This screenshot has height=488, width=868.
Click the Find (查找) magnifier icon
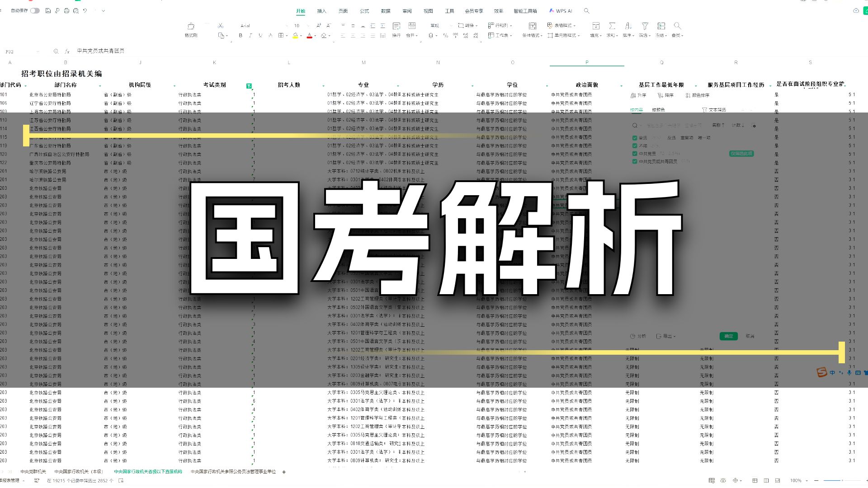coord(677,26)
